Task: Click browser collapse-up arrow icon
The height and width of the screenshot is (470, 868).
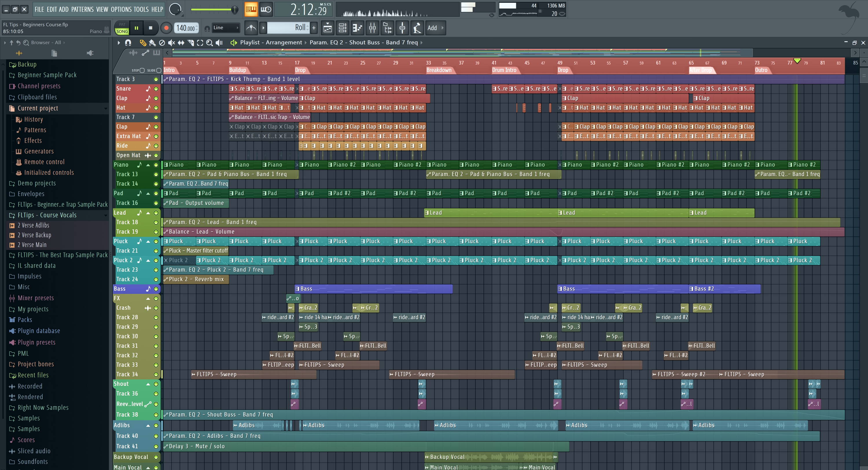Action: 12,43
